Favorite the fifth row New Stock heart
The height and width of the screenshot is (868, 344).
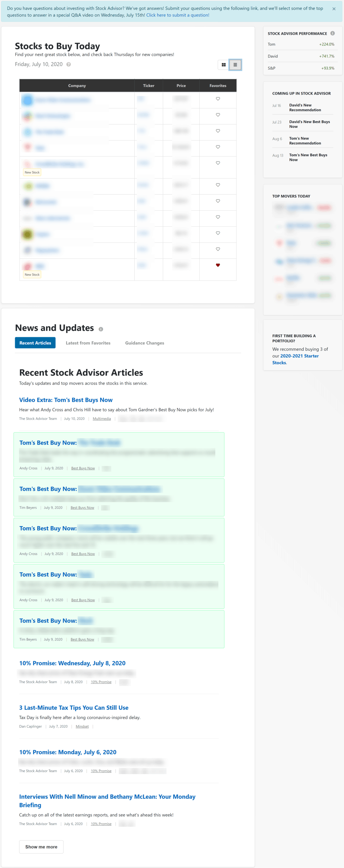(218, 163)
